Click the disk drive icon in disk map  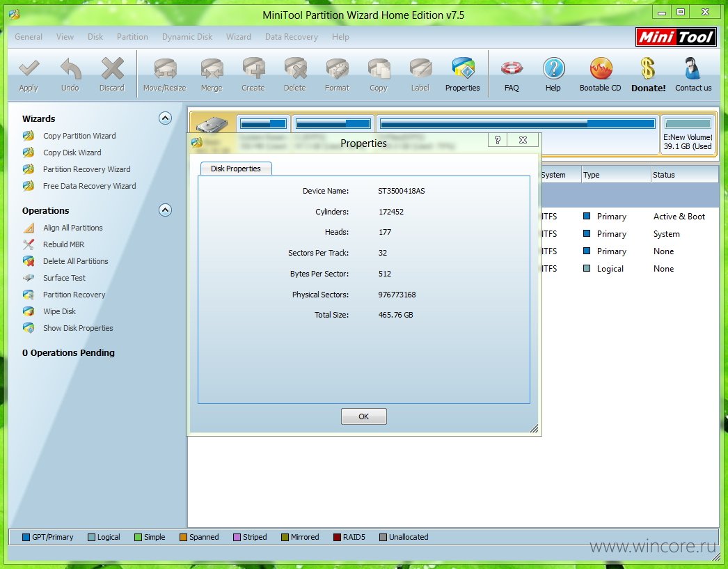(x=213, y=125)
